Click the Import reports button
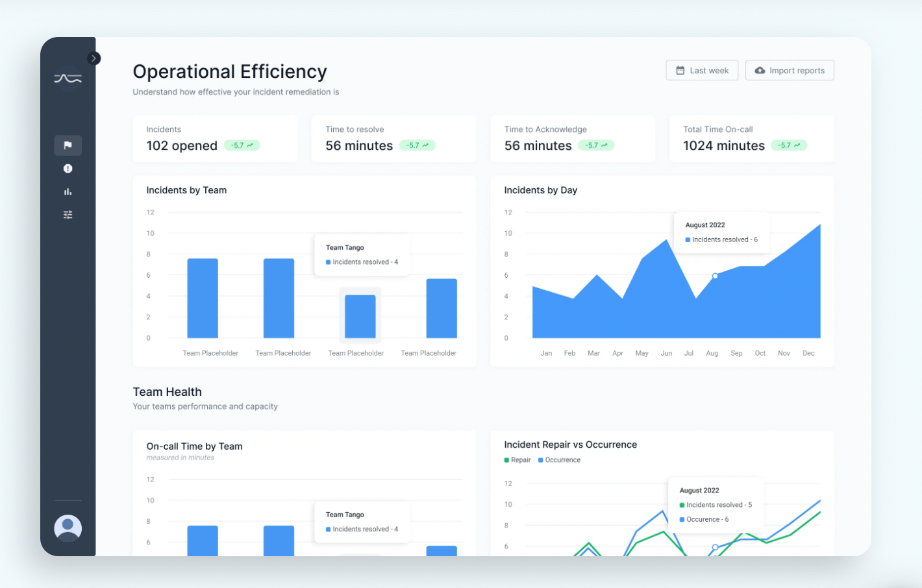Image resolution: width=922 pixels, height=588 pixels. [x=790, y=70]
